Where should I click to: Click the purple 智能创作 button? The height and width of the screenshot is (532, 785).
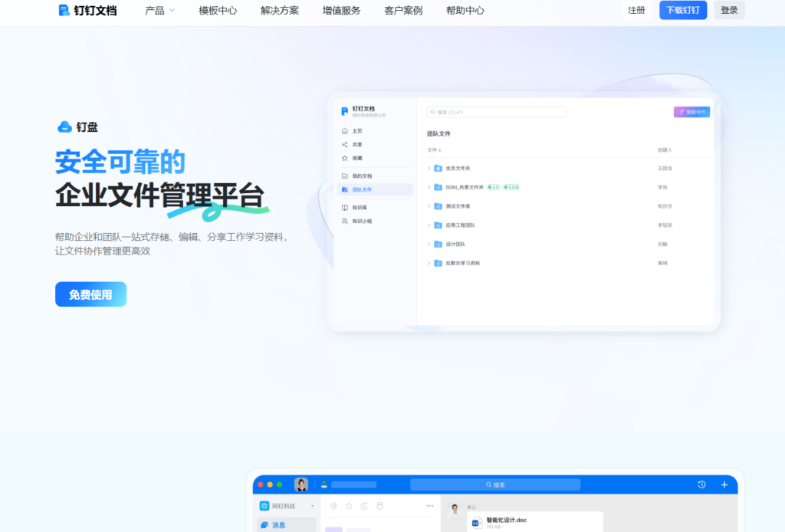[x=691, y=112]
